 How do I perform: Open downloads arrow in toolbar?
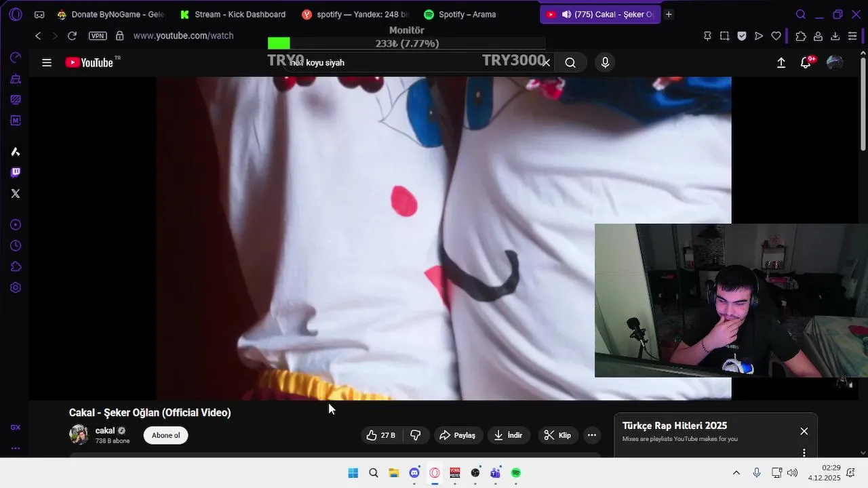835,36
